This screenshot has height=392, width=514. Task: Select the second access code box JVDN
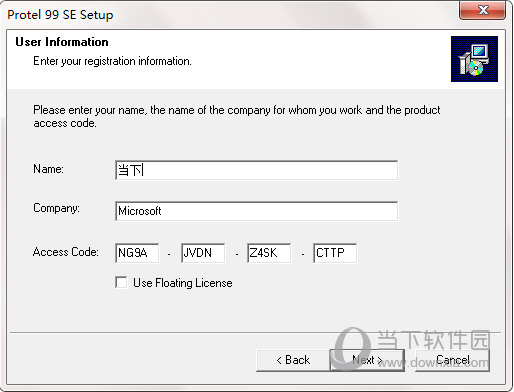coord(203,253)
